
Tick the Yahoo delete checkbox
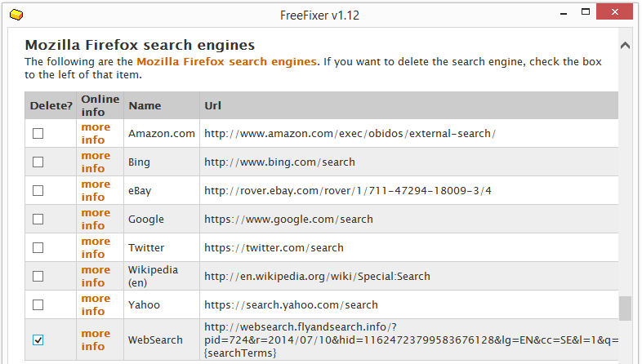[38, 305]
